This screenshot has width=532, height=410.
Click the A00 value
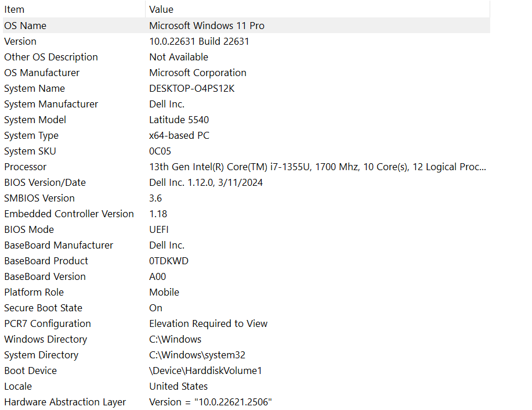click(x=157, y=276)
